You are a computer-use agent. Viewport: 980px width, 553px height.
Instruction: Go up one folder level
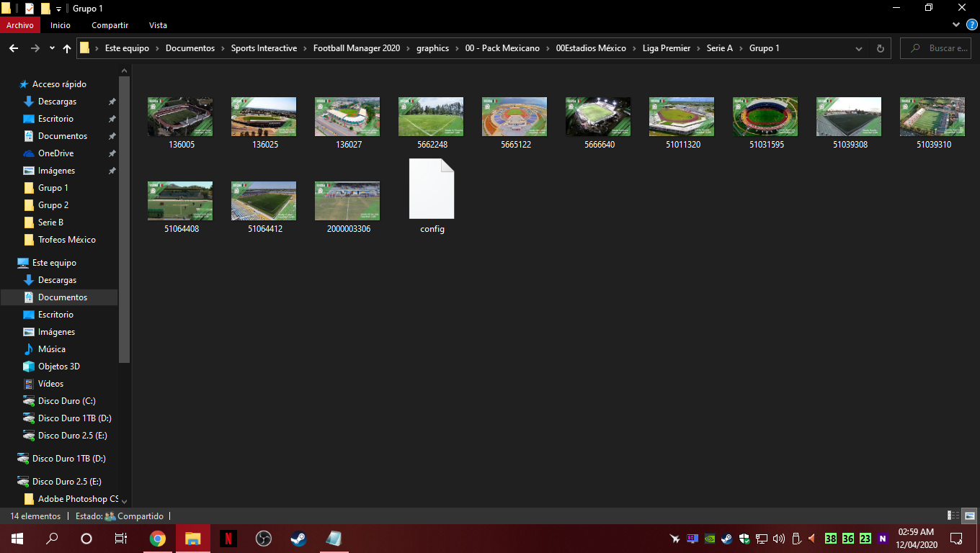coord(67,48)
